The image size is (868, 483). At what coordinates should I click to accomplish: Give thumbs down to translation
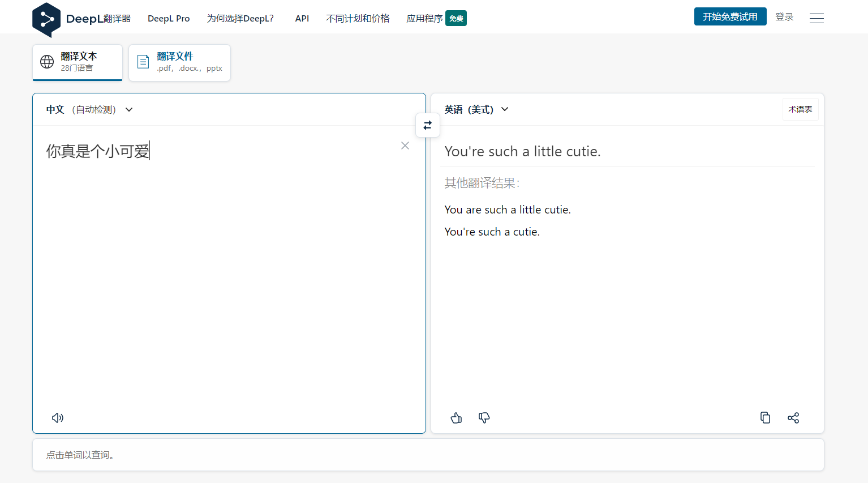(x=484, y=418)
